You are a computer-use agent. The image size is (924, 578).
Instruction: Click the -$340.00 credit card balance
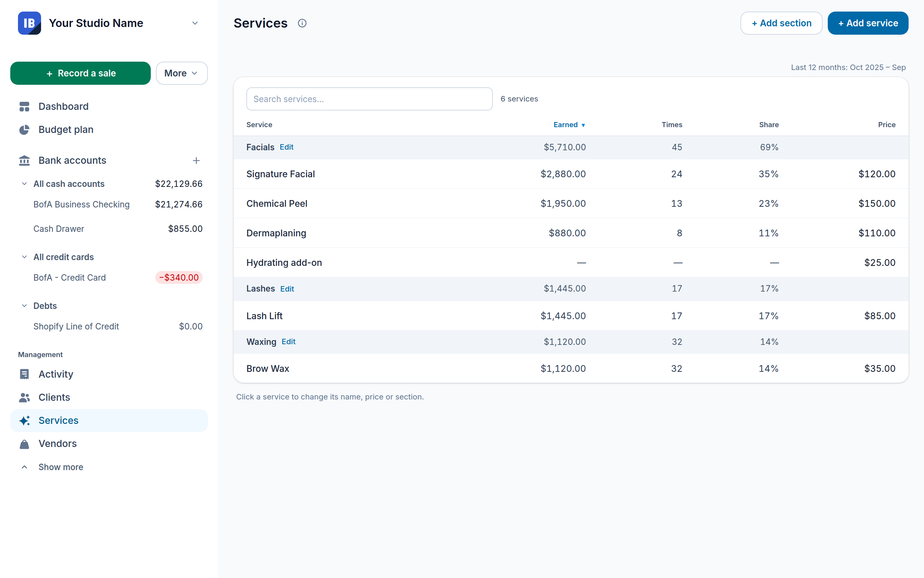[179, 277]
